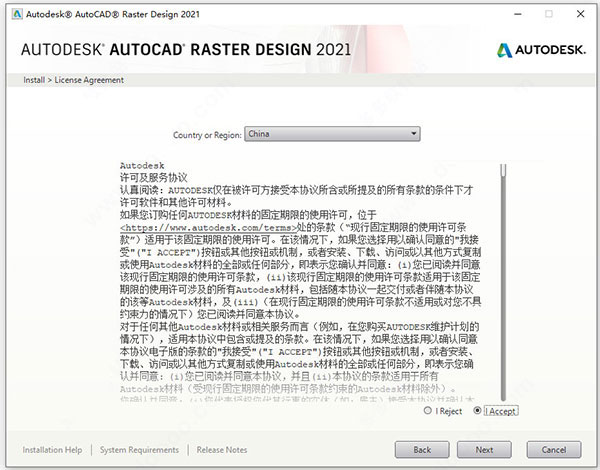Image resolution: width=600 pixels, height=470 pixels.
Task: Click the Install breadcrumb text
Action: 34,80
